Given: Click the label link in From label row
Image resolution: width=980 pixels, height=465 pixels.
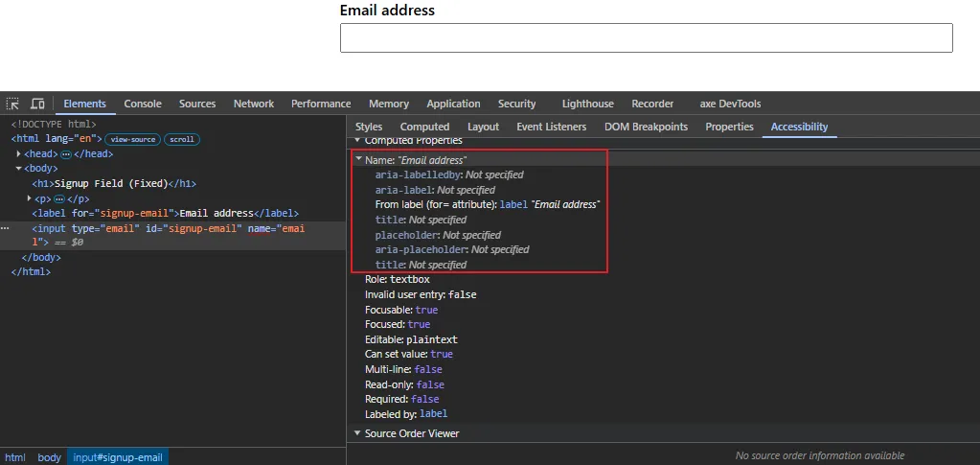Looking at the screenshot, I should pyautogui.click(x=513, y=204).
